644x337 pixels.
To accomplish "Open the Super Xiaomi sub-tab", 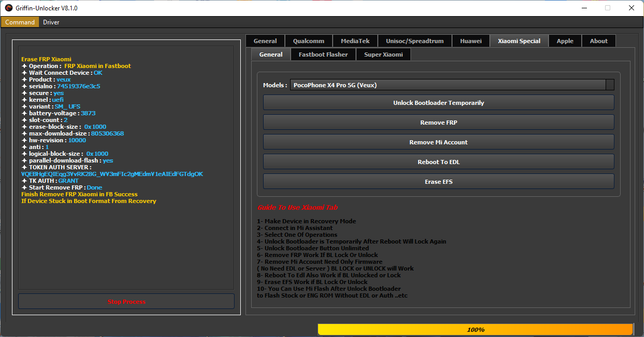I will click(383, 55).
